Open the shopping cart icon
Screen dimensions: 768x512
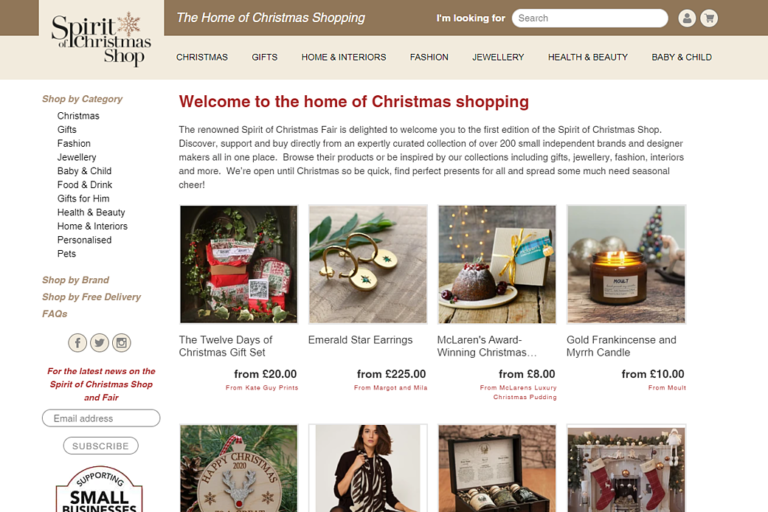pyautogui.click(x=709, y=18)
